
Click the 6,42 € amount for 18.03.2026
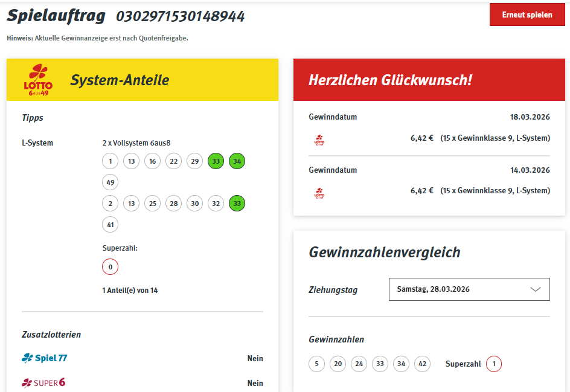coord(421,138)
